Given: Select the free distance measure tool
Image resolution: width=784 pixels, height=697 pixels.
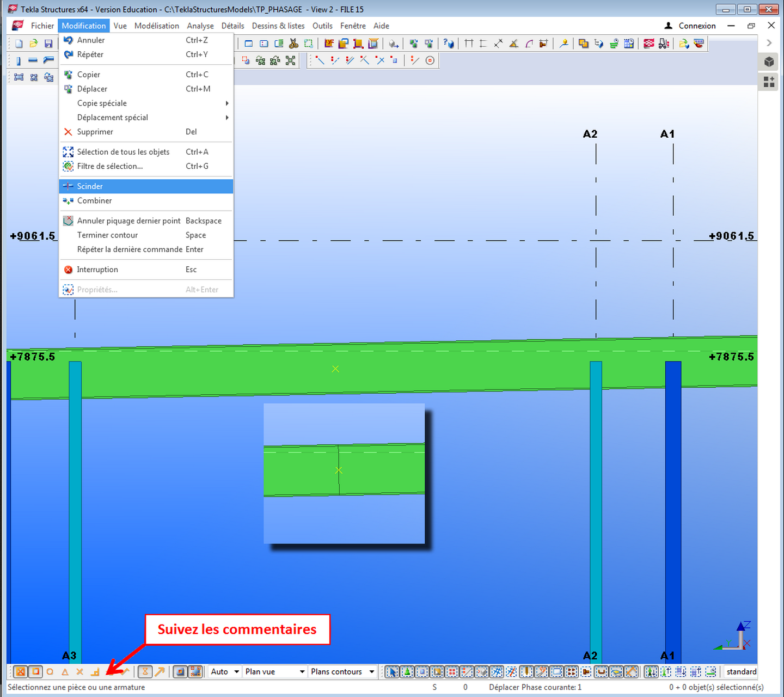Looking at the screenshot, I should click(x=498, y=44).
